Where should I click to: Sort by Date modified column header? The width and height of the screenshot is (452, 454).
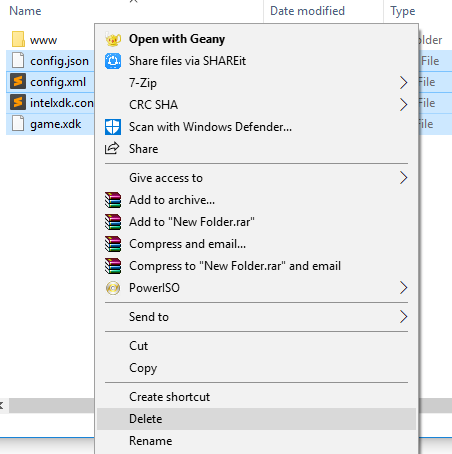[307, 11]
